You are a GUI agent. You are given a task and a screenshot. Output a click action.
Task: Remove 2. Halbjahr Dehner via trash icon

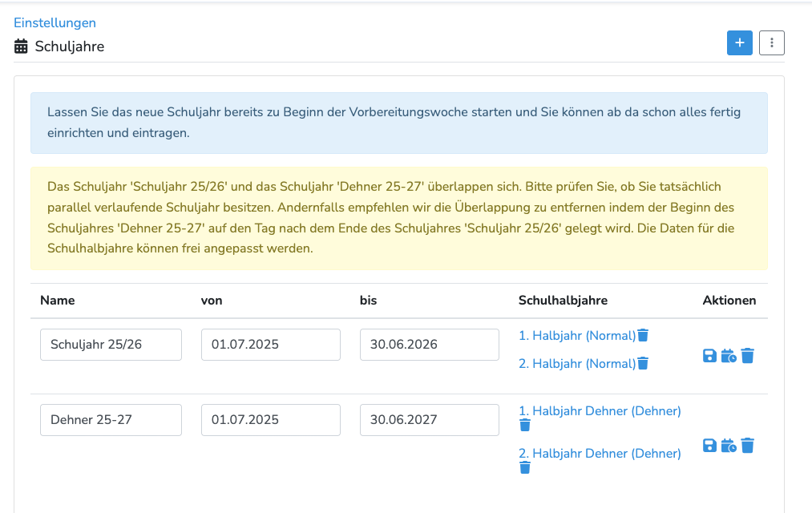(525, 467)
